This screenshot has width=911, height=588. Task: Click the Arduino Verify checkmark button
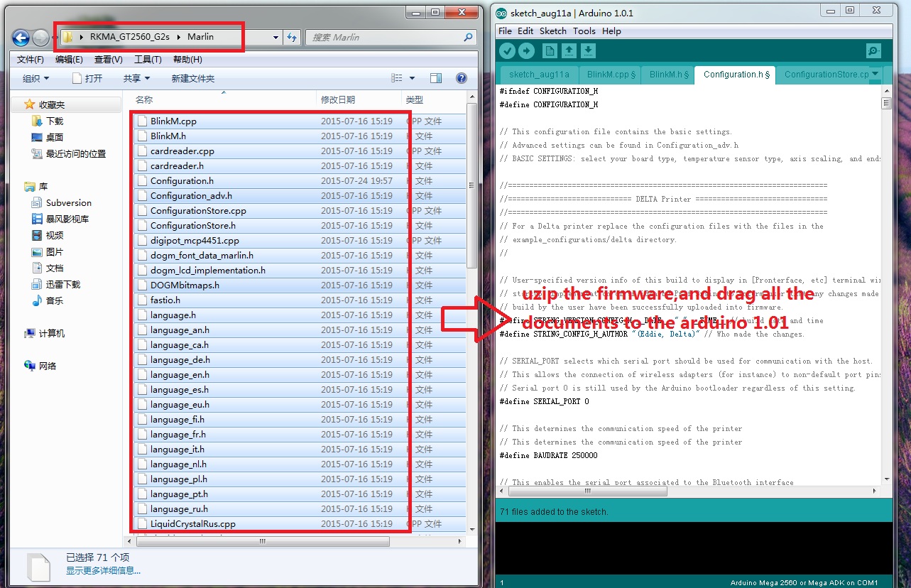(x=507, y=50)
